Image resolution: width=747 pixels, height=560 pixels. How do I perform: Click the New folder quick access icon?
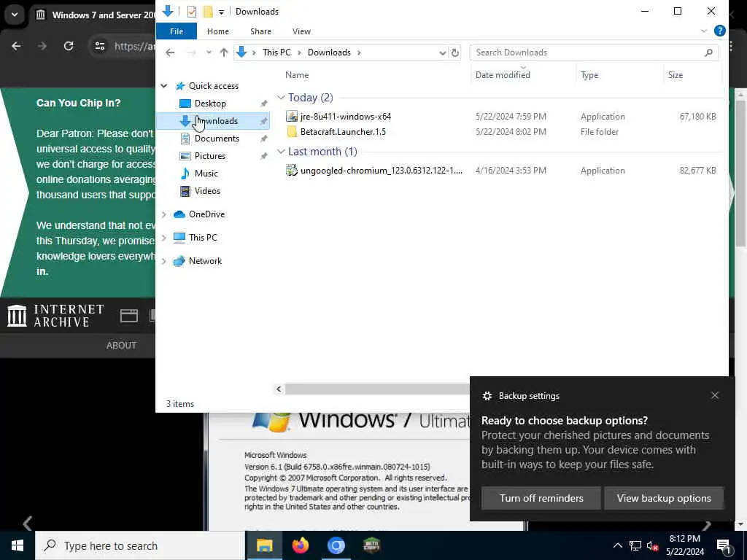[x=208, y=12]
